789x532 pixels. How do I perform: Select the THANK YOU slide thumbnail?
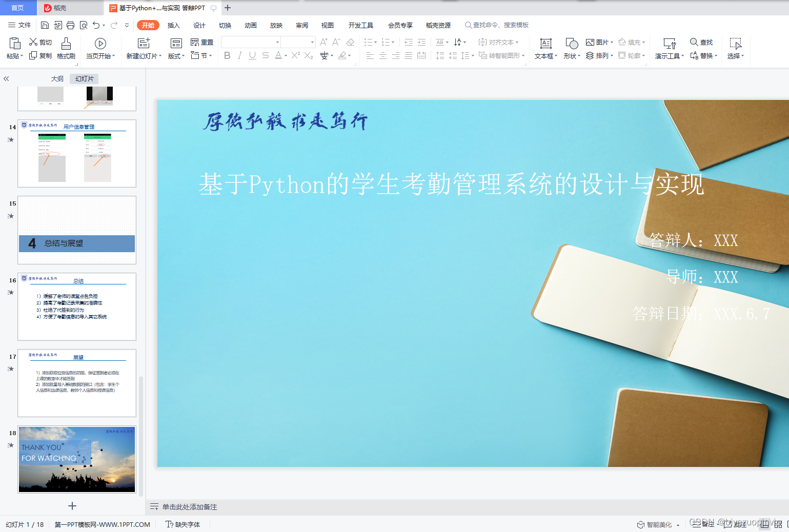click(76, 459)
